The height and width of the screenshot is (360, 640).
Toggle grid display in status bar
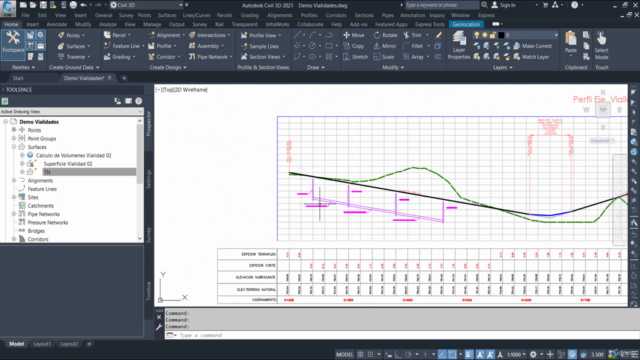[x=360, y=354]
